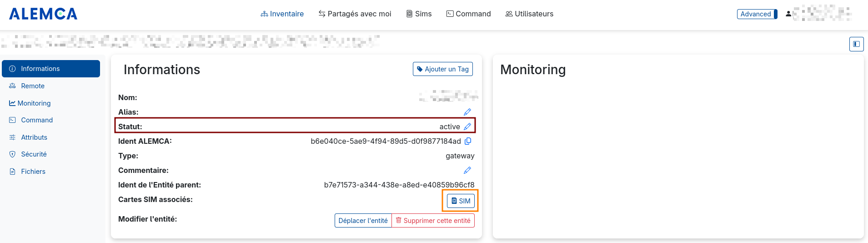
Task: Open Command in the top navigation
Action: pyautogui.click(x=468, y=14)
